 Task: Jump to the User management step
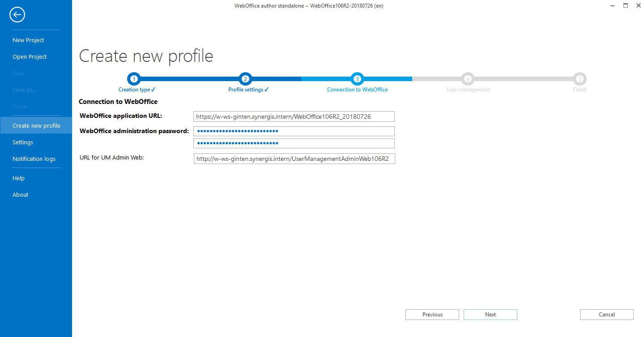[x=468, y=78]
